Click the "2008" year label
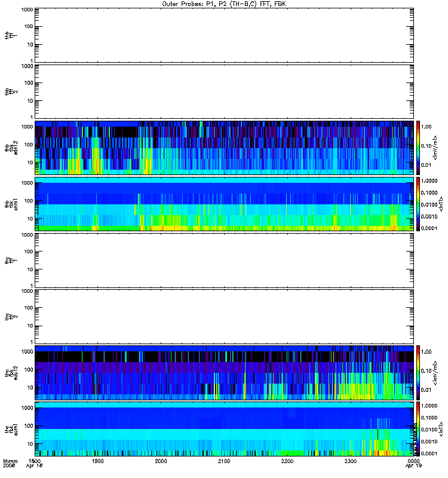Screen dimensions: 448x478 point(8,465)
